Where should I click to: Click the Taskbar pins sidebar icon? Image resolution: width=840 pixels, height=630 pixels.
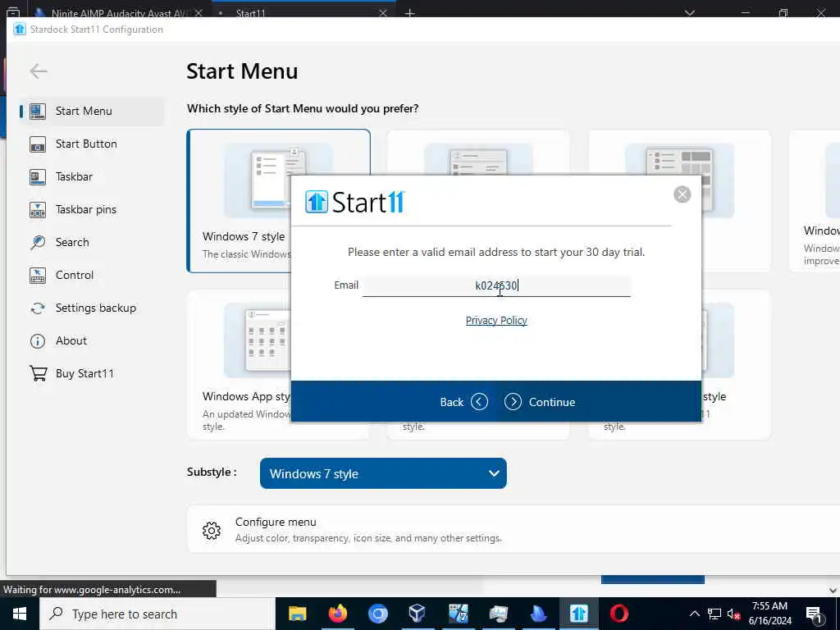tap(38, 209)
